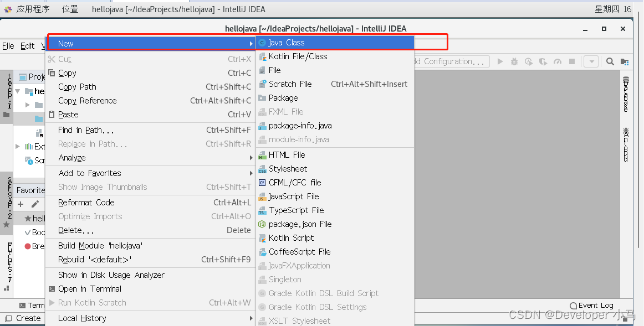Choose Show in Disk Usage Analyzer
The height and width of the screenshot is (326, 644).
coord(150,275)
